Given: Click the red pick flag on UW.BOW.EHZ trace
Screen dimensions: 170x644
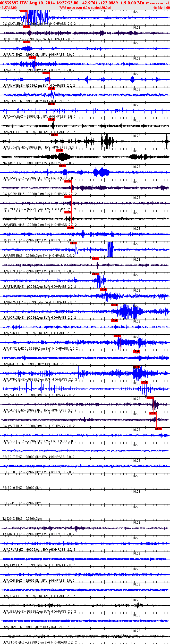Looking at the screenshot, I should point(52,88).
